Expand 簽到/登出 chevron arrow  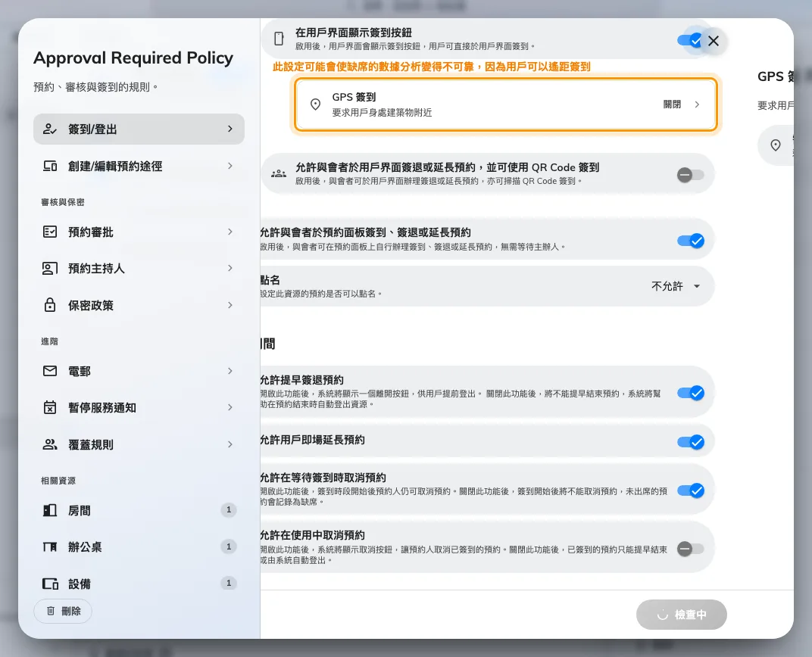tap(230, 129)
